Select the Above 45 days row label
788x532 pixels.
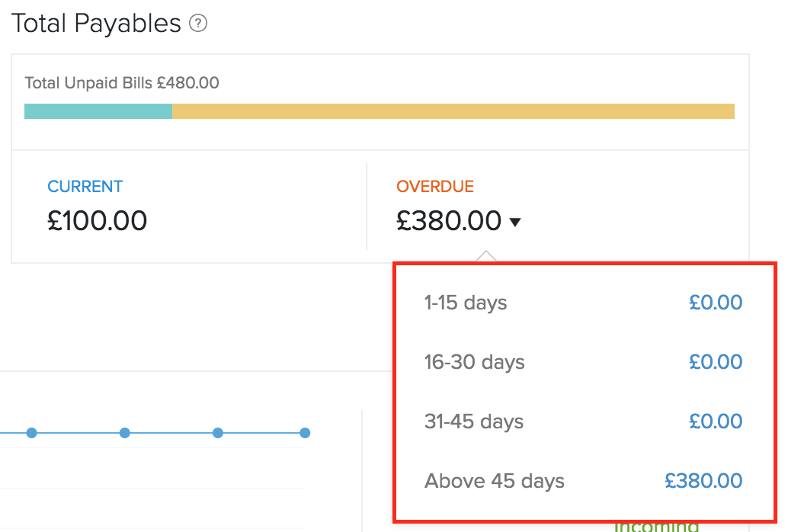tap(494, 481)
